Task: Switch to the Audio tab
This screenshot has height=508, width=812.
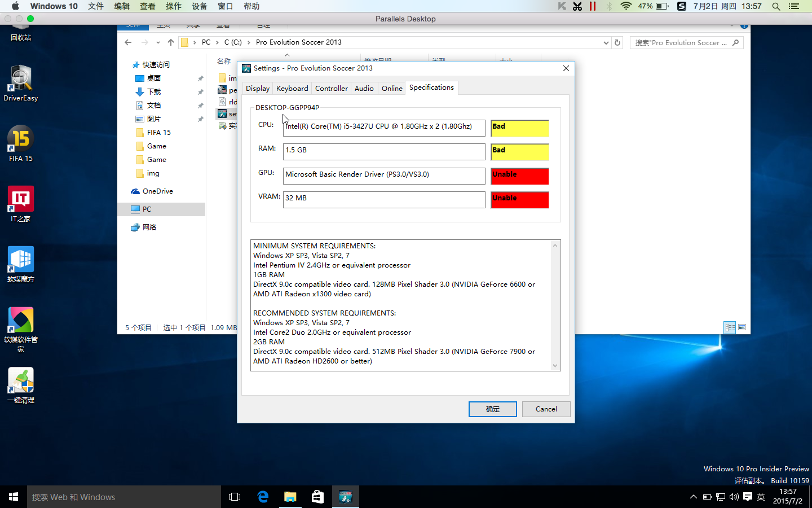Action: click(364, 89)
